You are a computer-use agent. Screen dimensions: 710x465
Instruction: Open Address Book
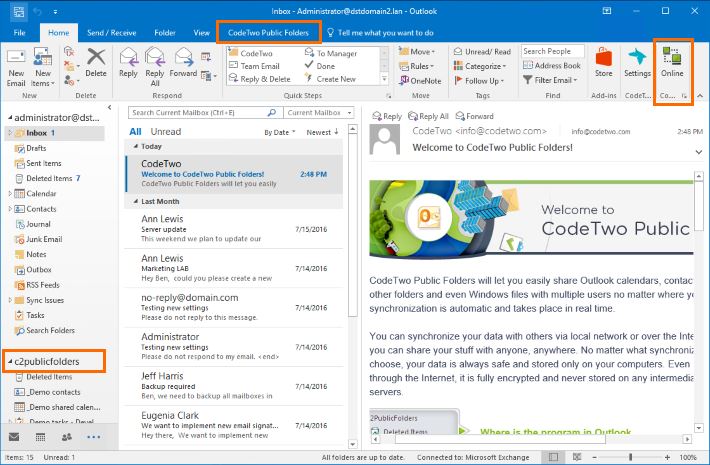point(552,65)
